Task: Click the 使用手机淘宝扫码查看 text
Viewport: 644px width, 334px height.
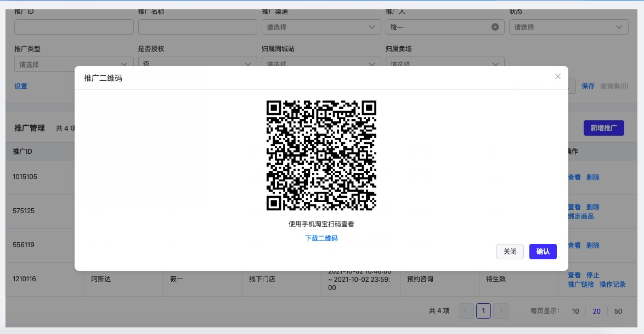Action: (x=321, y=224)
